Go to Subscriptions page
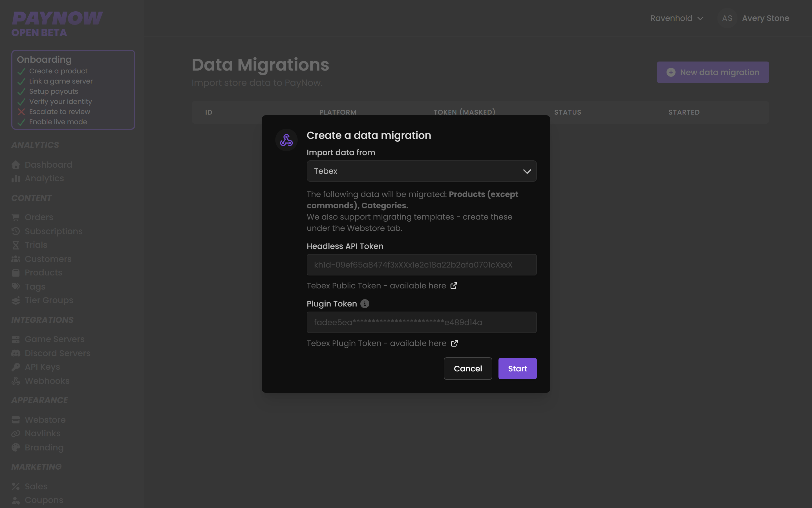812x508 pixels. pyautogui.click(x=53, y=231)
